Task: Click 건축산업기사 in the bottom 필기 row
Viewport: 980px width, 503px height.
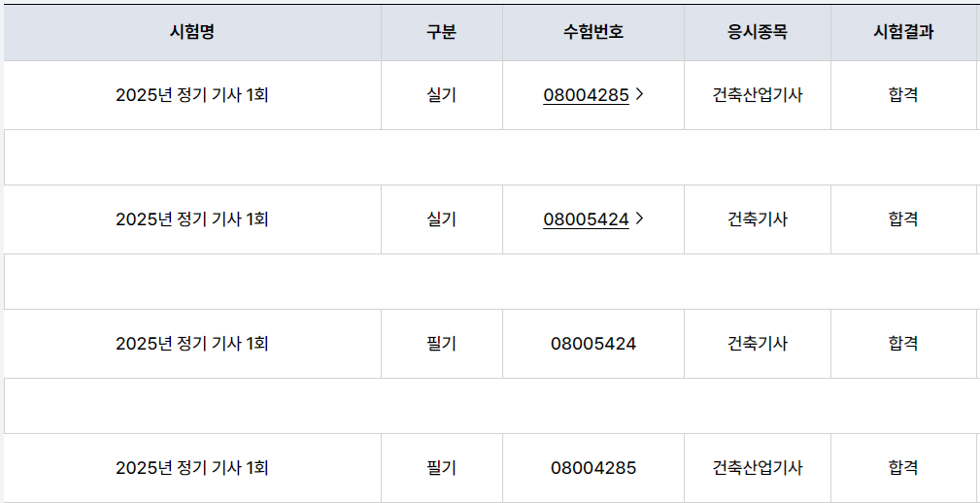Action: click(758, 467)
